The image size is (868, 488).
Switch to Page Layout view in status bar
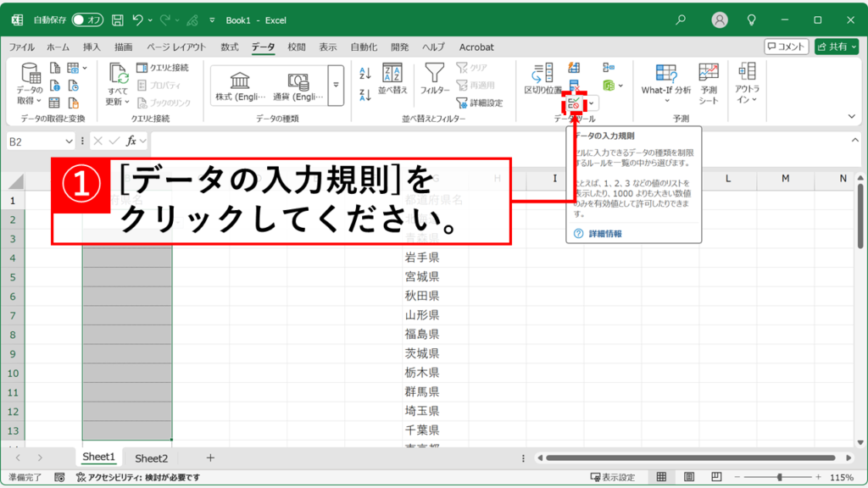[689, 477]
